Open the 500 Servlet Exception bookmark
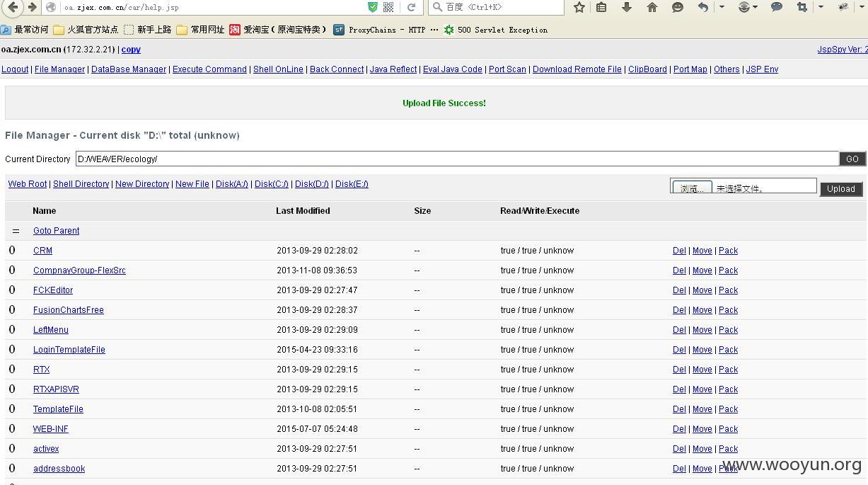Image resolution: width=868 pixels, height=485 pixels. tap(495, 30)
